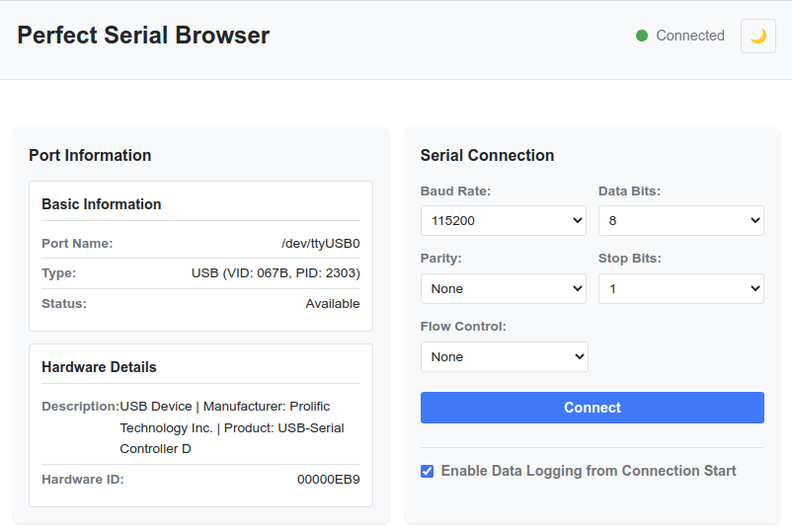Viewport: 792px width, 532px height.
Task: Click the Hardware ID label
Action: [x=83, y=479]
